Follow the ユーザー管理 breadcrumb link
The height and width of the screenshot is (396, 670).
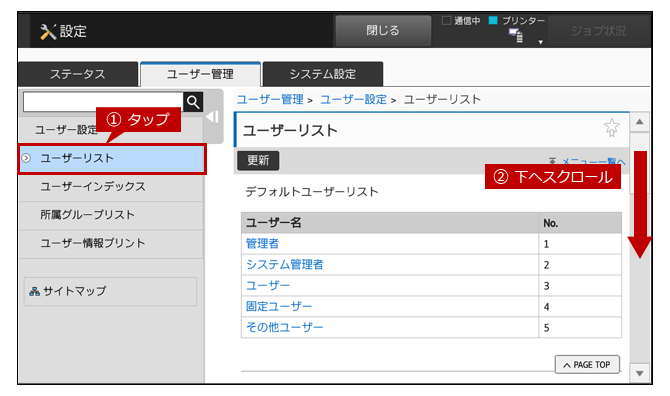tap(270, 100)
